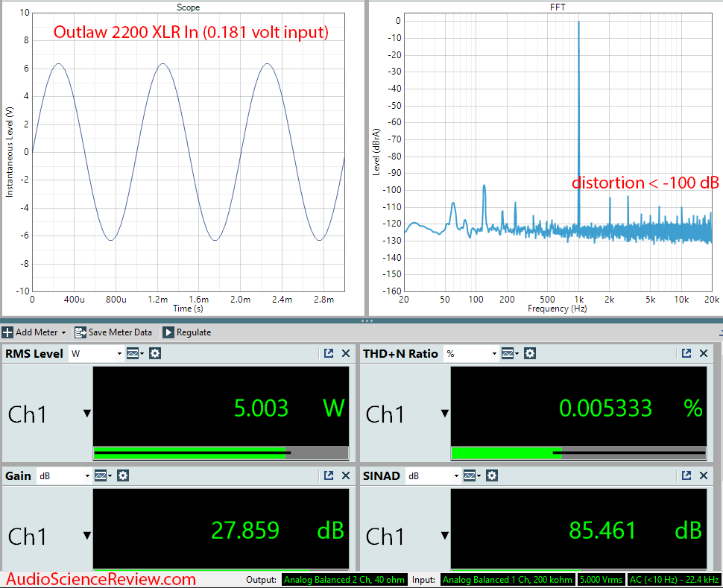Click the Scope waveform plot area
The width and height of the screenshot is (723, 588).
(x=188, y=152)
